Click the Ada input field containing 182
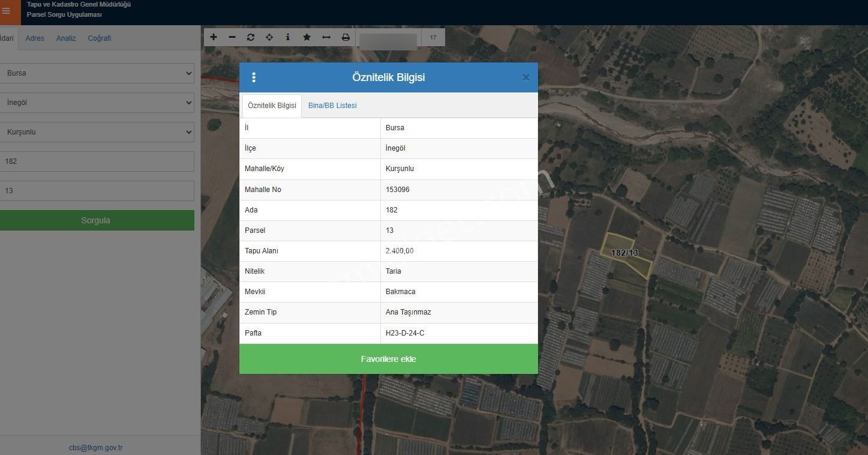 (97, 161)
